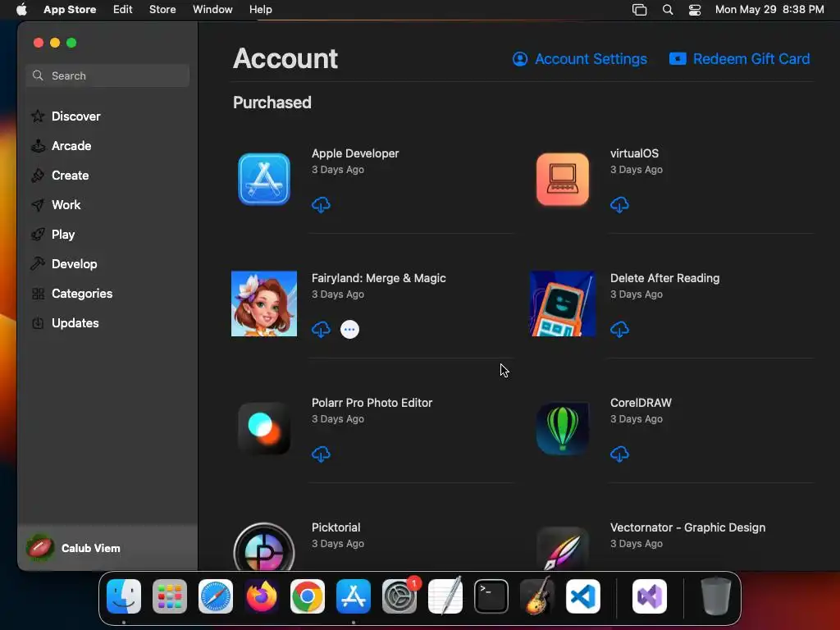The width and height of the screenshot is (840, 630).
Task: Open System Settings from the Dock
Action: click(399, 596)
